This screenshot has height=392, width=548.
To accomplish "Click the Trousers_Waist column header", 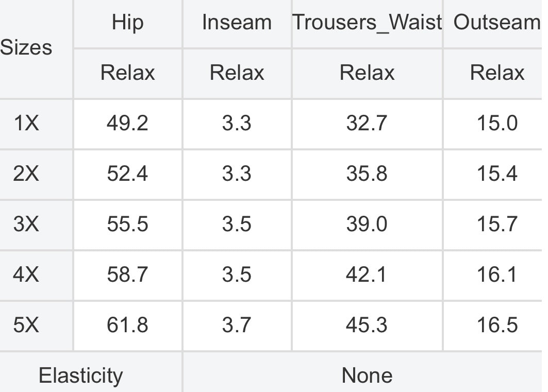I will point(367,23).
